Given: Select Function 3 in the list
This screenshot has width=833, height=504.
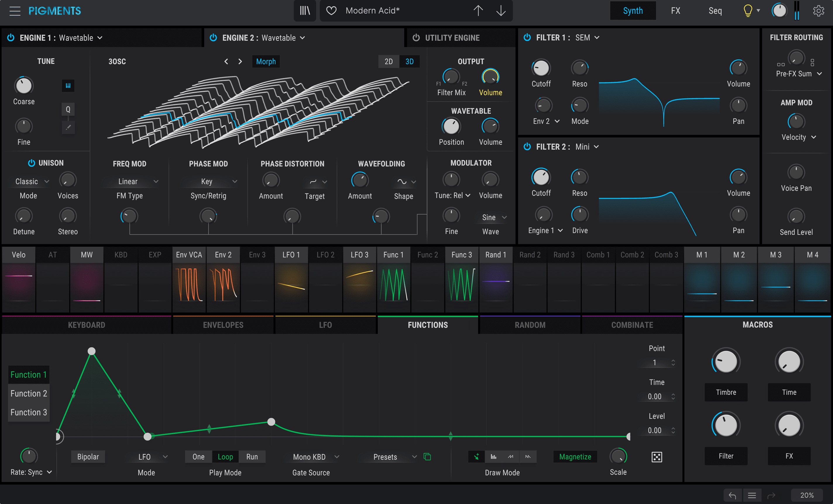Looking at the screenshot, I should (29, 412).
